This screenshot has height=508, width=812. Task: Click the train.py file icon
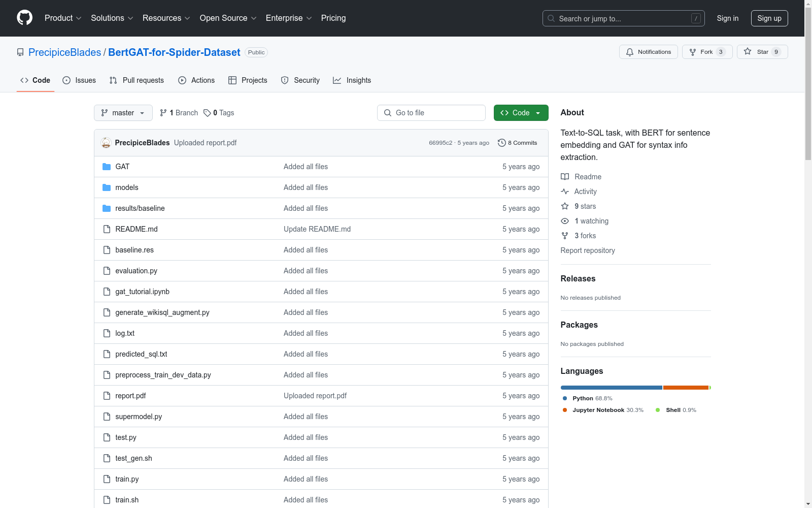(x=107, y=479)
